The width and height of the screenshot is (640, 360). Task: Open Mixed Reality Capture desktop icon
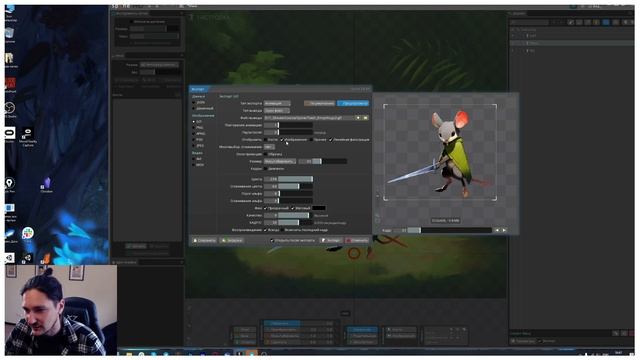tap(28, 137)
